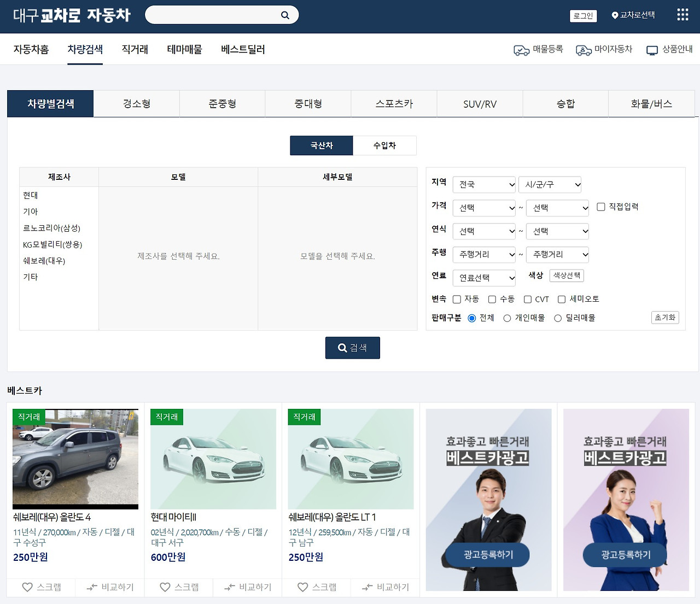Open the ending 연식 dropdown
The width and height of the screenshot is (700, 604).
tap(558, 231)
